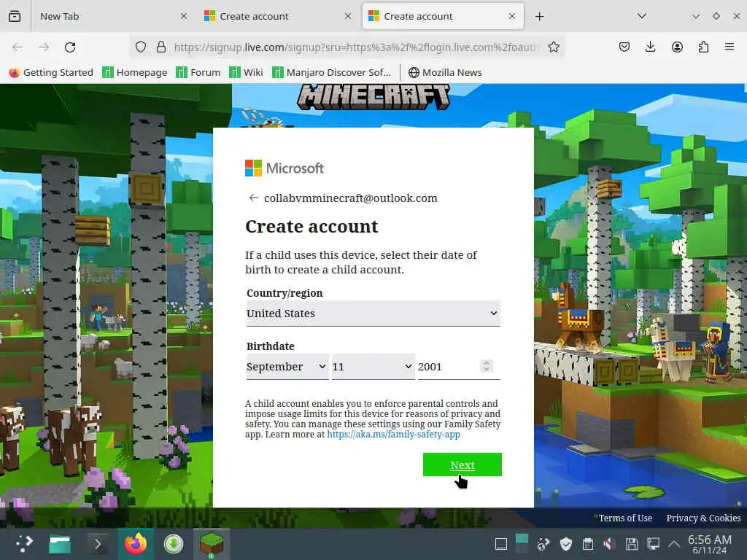Viewport: 747px width, 560px height.
Task: Go back from email with arrow
Action: 253,198
